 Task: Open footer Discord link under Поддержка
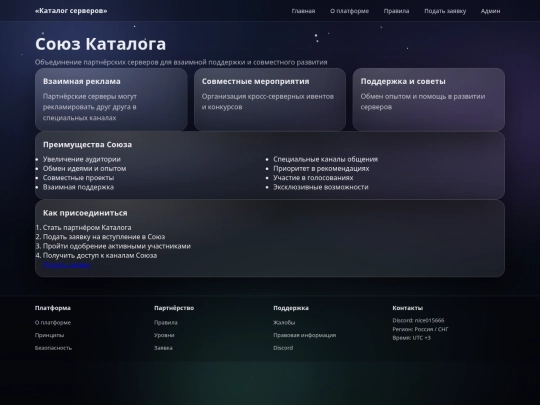point(283,348)
